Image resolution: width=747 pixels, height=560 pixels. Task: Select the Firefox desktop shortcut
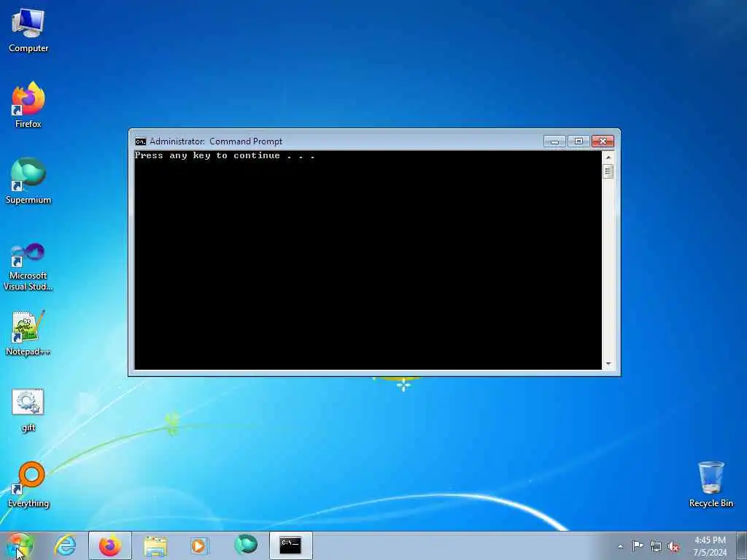click(x=28, y=105)
